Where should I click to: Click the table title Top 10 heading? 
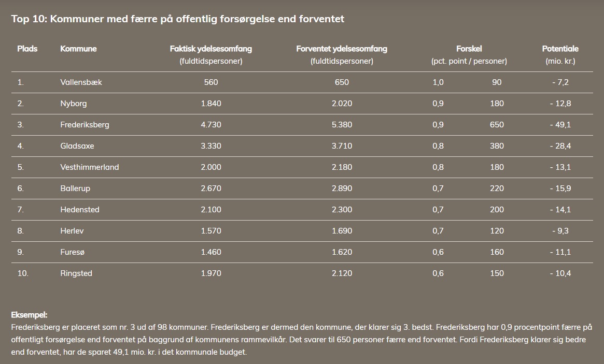pos(178,19)
